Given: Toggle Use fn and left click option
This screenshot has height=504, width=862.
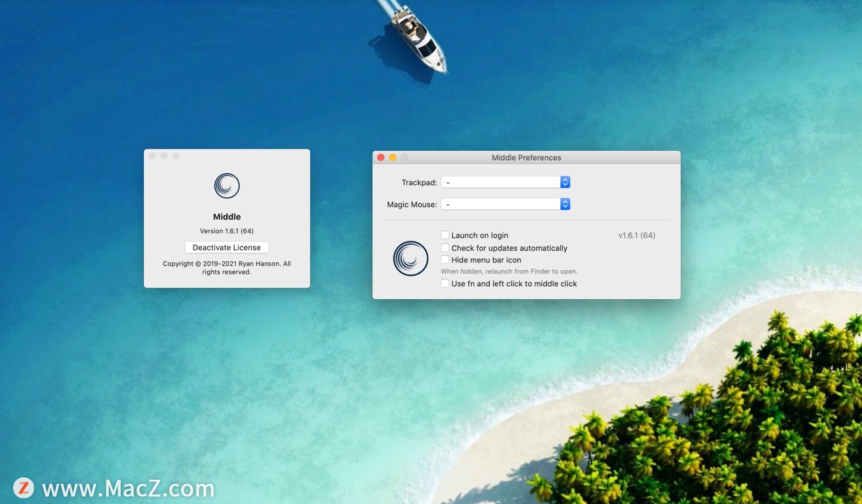Looking at the screenshot, I should click(x=444, y=283).
